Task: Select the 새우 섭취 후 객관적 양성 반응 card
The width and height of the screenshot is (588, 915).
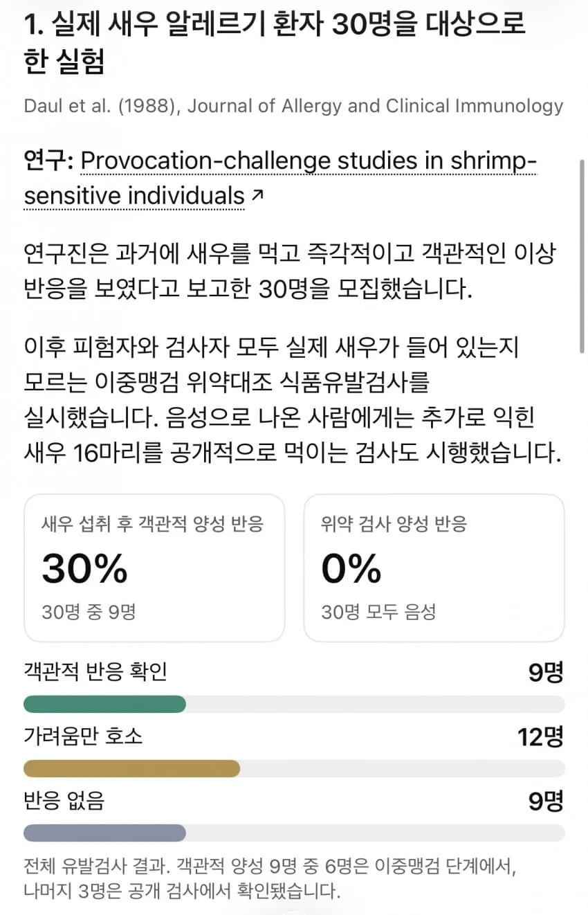Action: tap(154, 568)
